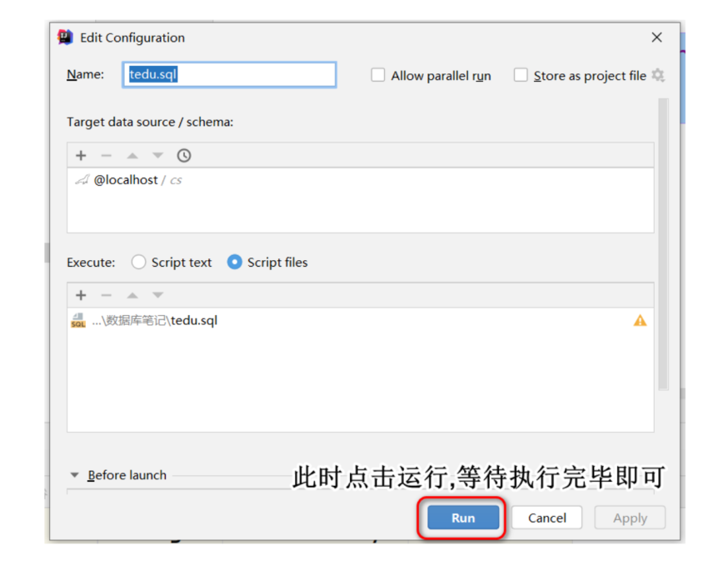Collapse the Before launch section

(74, 475)
